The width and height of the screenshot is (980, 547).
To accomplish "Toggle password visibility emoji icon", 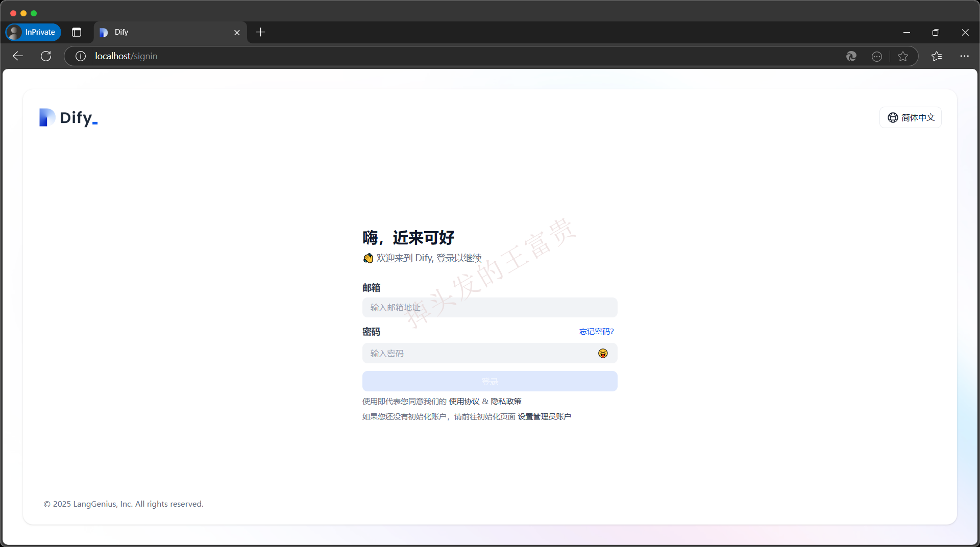I will pos(603,353).
